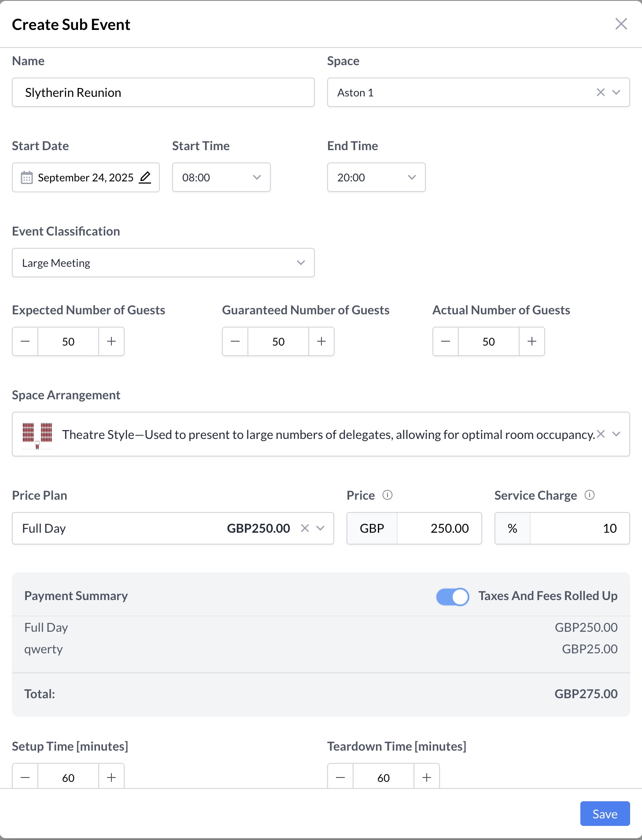642x840 pixels.
Task: Close the Create Sub Event dialog
Action: (621, 24)
